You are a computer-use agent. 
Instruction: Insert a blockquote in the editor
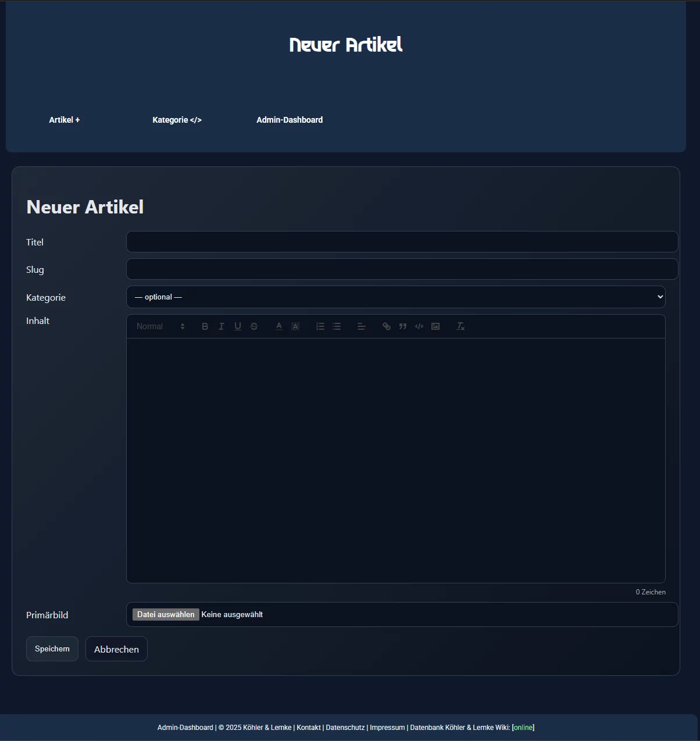(x=403, y=326)
